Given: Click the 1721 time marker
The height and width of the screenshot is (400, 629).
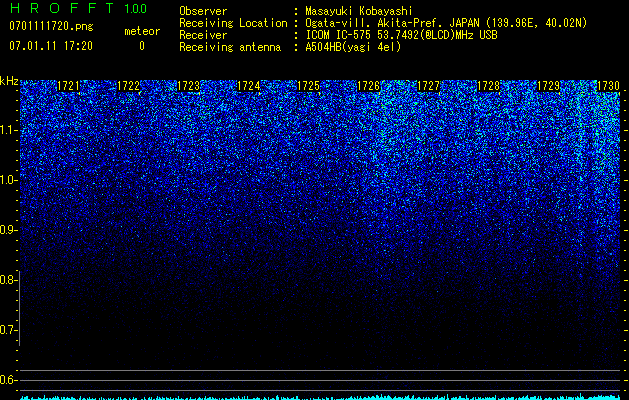Looking at the screenshot, I should [68, 86].
